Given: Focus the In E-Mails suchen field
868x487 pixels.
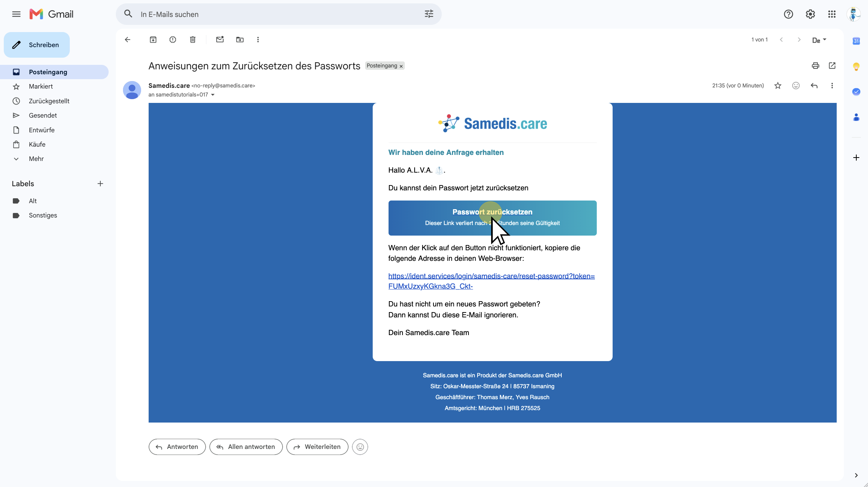Looking at the screenshot, I should [x=278, y=14].
